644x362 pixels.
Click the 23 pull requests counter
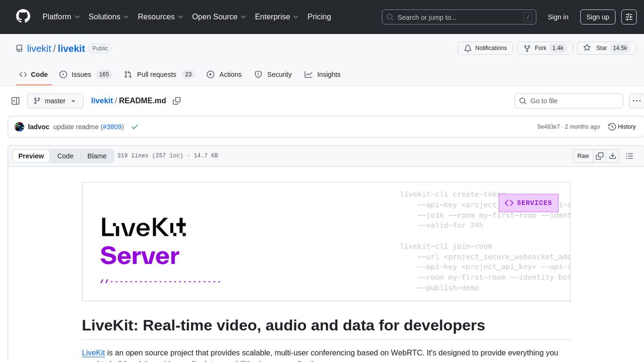tap(188, 74)
